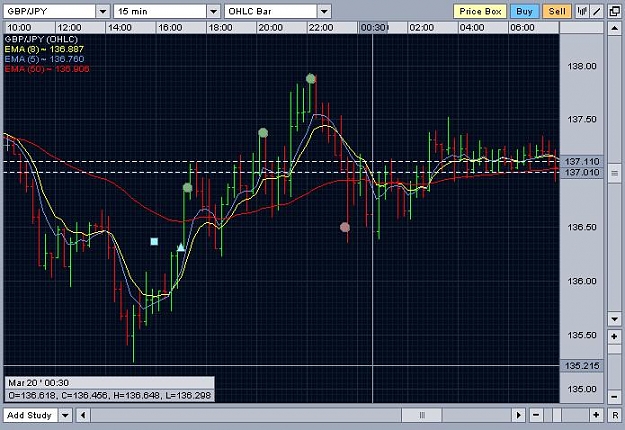The width and height of the screenshot is (625, 430).
Task: Click the horizontal scrollbar thumb
Action: pos(422,415)
